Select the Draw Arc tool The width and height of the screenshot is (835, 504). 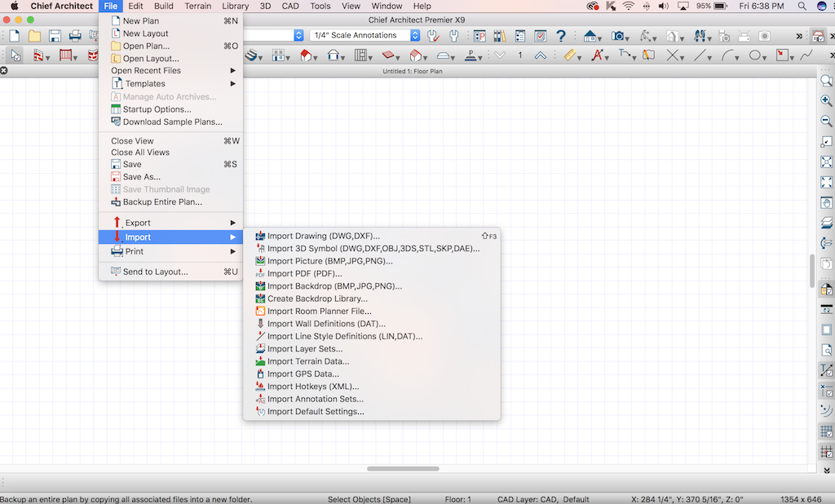(729, 55)
